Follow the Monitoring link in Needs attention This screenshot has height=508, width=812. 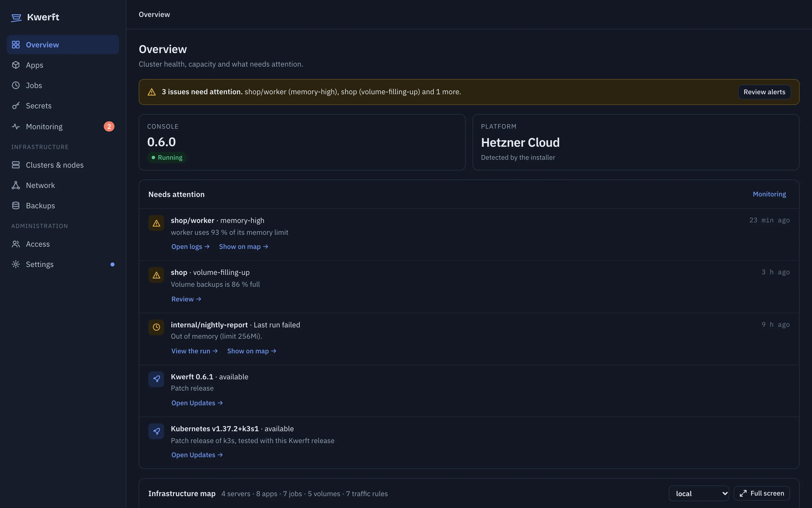click(x=769, y=194)
